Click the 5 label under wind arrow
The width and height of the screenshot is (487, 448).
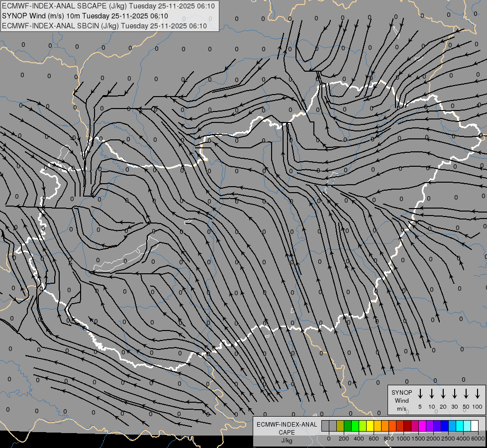coord(420,407)
